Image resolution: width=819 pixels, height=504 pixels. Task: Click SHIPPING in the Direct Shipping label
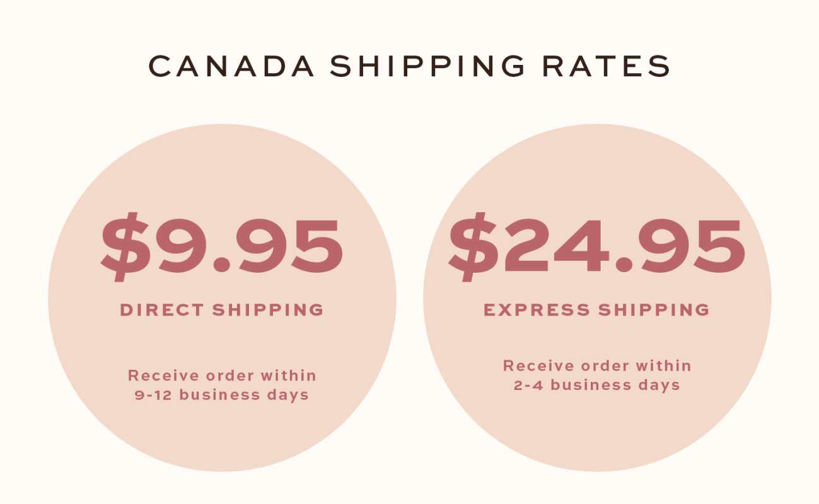click(268, 310)
